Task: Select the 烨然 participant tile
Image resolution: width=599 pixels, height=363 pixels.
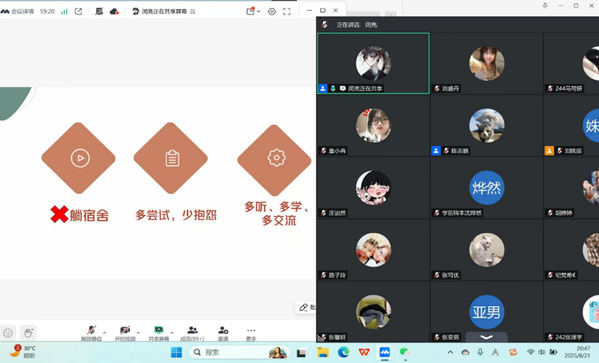Action: (x=486, y=188)
